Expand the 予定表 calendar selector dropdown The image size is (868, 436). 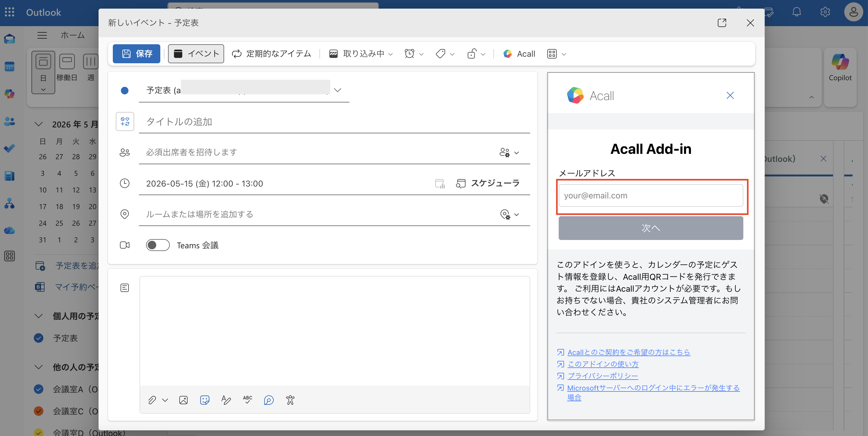(337, 90)
